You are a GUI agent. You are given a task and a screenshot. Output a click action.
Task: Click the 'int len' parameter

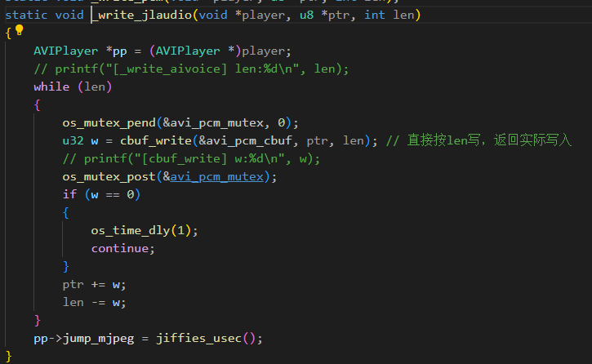(389, 15)
